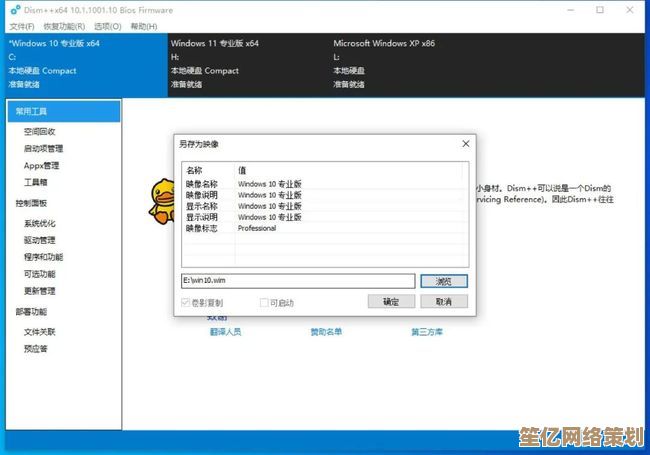Click the Dism++ app icon in title bar
The image size is (650, 455).
(15, 10)
